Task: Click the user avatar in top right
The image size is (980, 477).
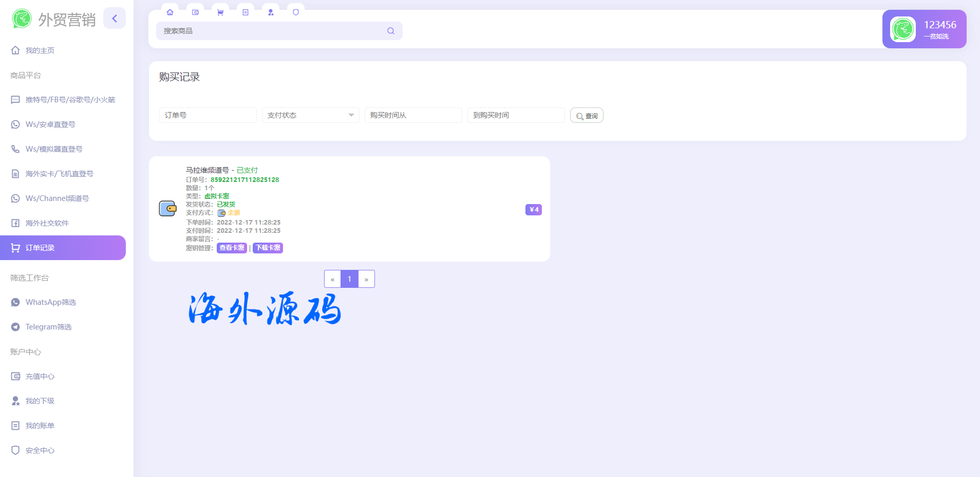Action: click(x=902, y=29)
